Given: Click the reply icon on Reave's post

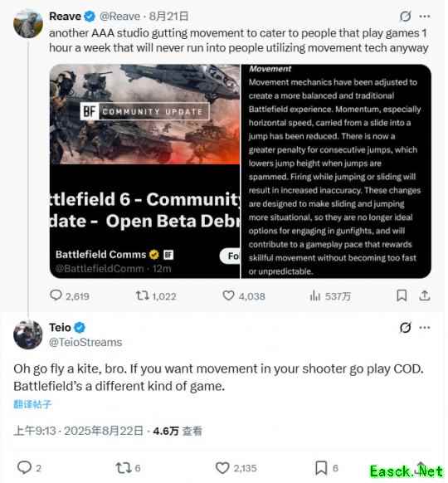Looking at the screenshot, I should (56, 295).
